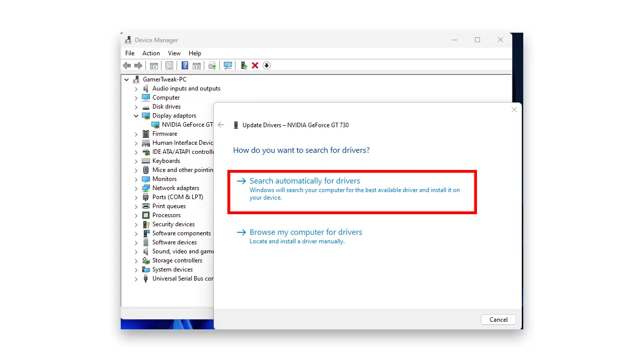Viewport: 644px width, 362px height.
Task: Click the System devices icon
Action: click(x=146, y=269)
